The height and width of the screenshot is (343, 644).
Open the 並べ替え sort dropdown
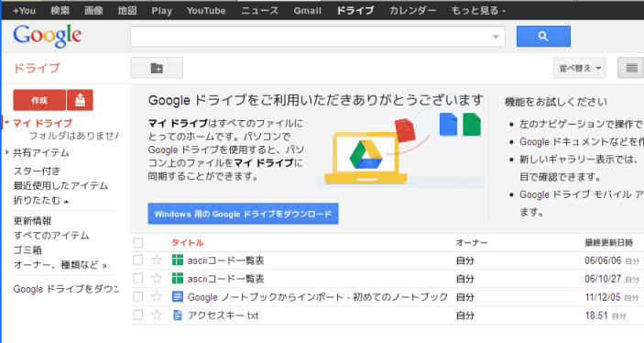click(580, 68)
